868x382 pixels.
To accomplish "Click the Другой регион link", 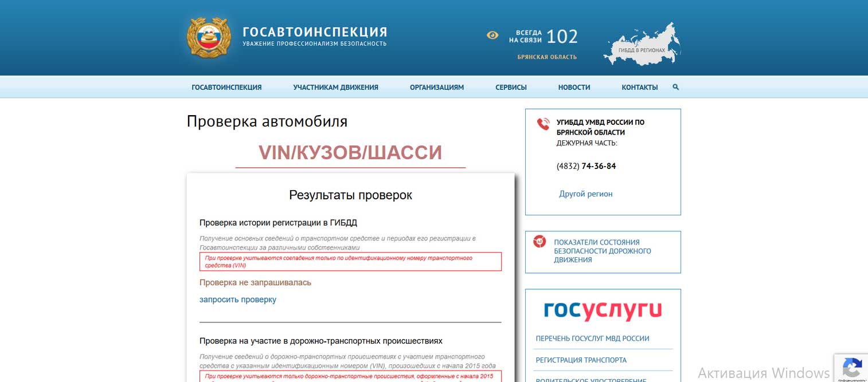I will point(586,194).
